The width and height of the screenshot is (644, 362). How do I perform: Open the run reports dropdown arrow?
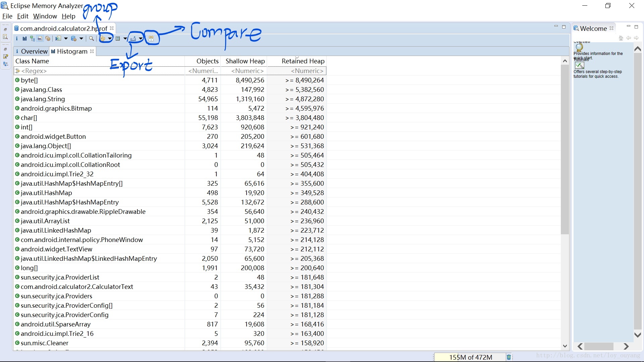click(66, 39)
